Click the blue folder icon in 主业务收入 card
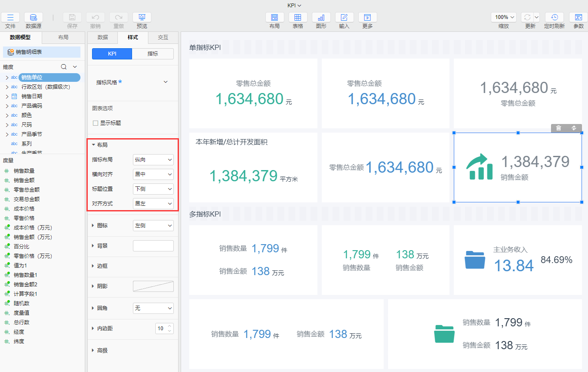Screen dimensions: 588x372 (475, 260)
